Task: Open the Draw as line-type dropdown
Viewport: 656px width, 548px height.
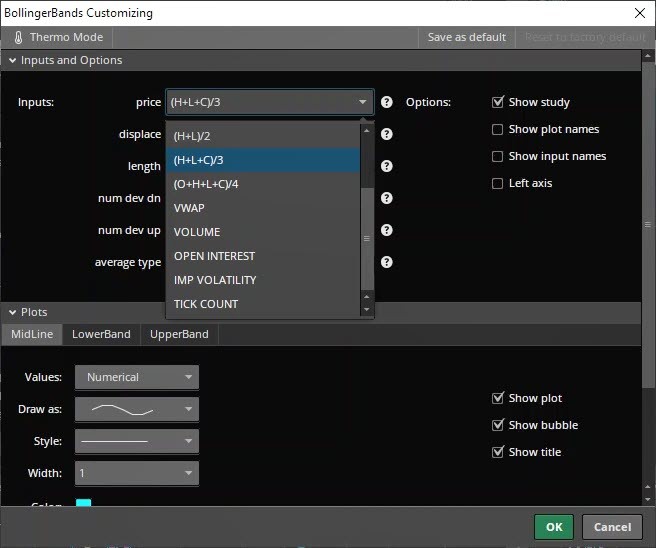Action: (137, 409)
